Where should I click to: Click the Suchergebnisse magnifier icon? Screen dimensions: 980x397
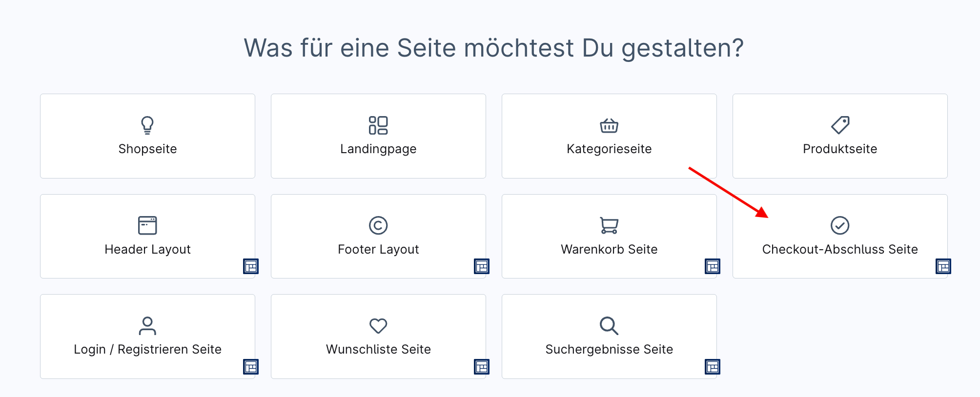(x=609, y=326)
